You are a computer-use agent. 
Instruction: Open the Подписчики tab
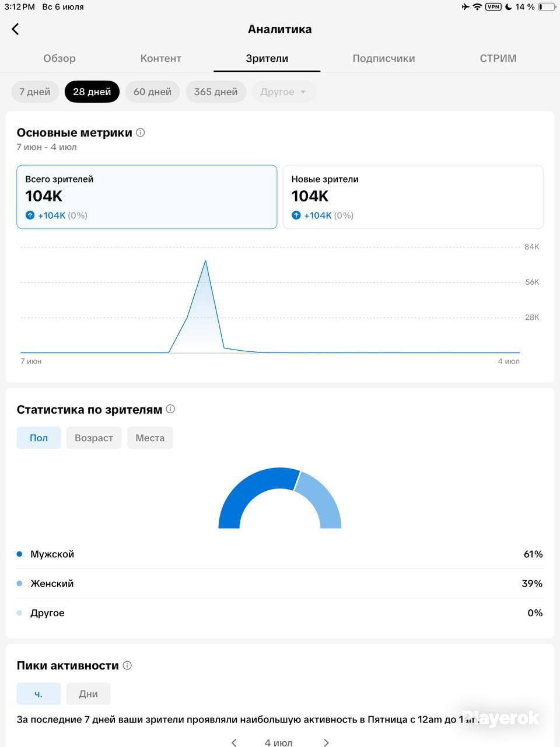point(384,58)
